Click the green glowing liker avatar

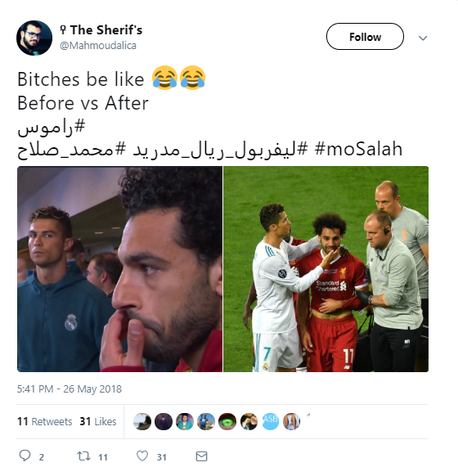[227, 421]
